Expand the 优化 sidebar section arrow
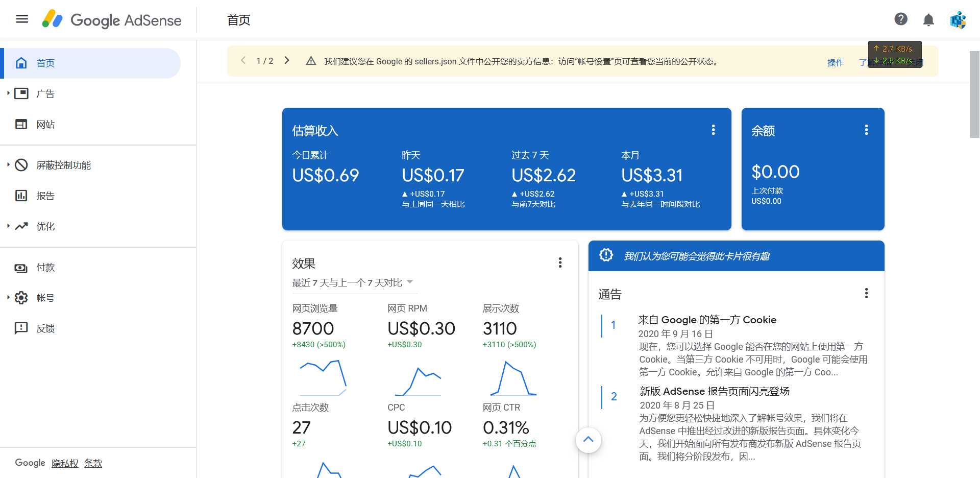This screenshot has width=980, height=478. [8, 226]
